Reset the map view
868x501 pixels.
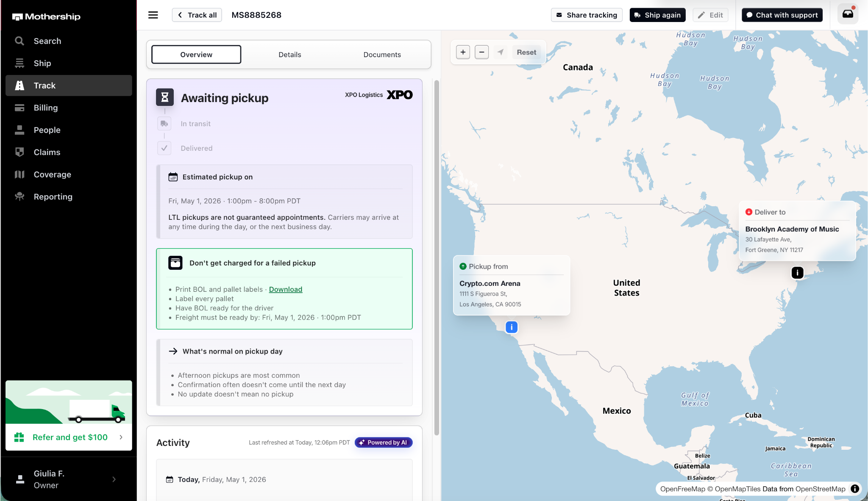[x=526, y=52]
